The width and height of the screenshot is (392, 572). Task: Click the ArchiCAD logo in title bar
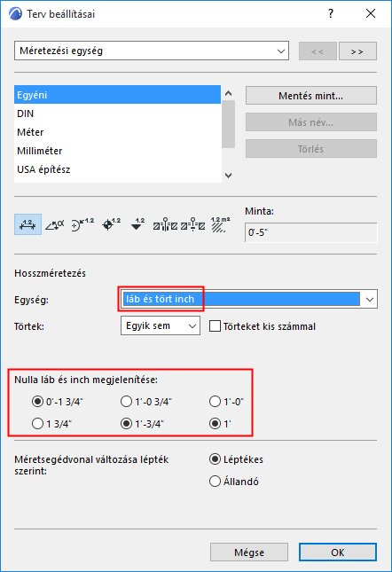[x=15, y=14]
